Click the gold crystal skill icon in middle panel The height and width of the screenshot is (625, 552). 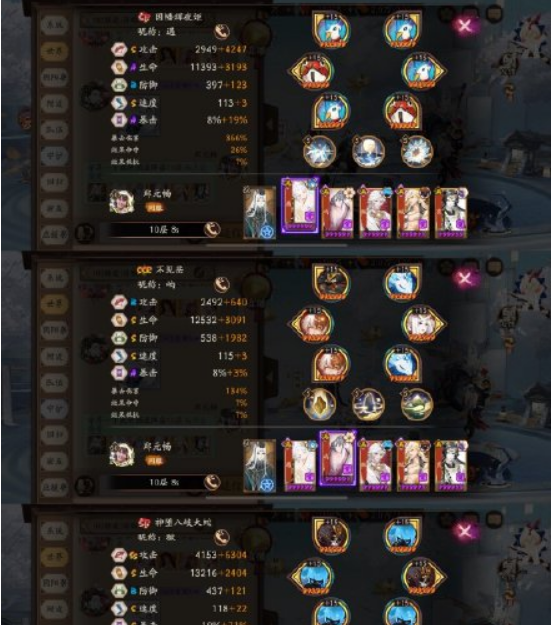[x=319, y=405]
